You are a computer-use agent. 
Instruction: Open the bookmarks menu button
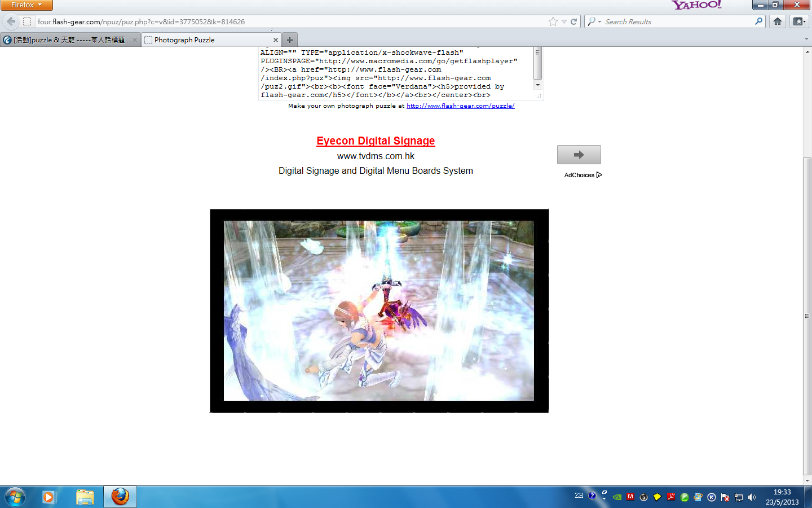coord(798,21)
